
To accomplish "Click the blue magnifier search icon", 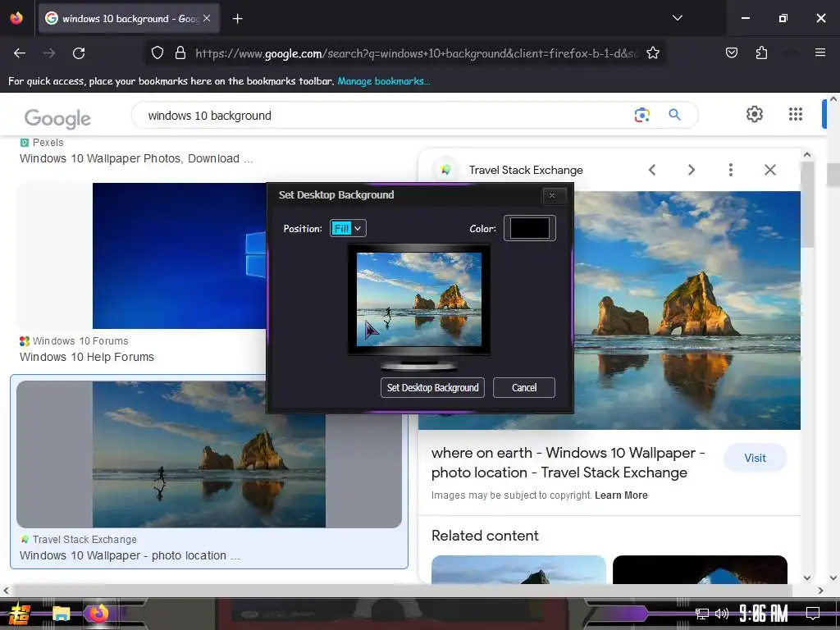I will (x=674, y=115).
